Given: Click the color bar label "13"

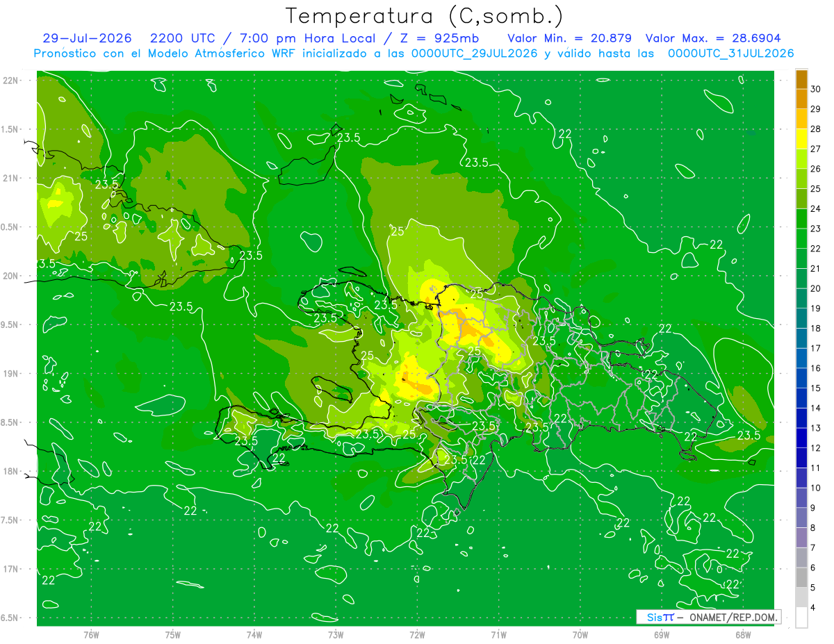Looking at the screenshot, I should coord(816,428).
